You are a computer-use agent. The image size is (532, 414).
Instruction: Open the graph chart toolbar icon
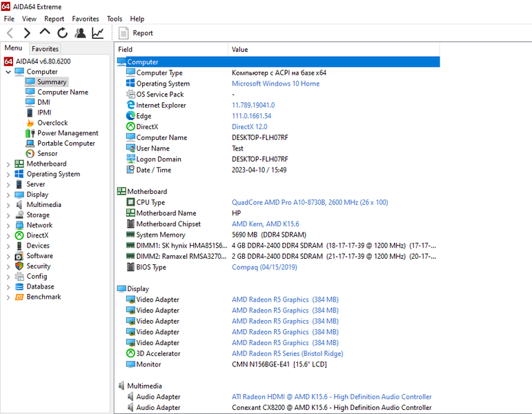click(98, 33)
